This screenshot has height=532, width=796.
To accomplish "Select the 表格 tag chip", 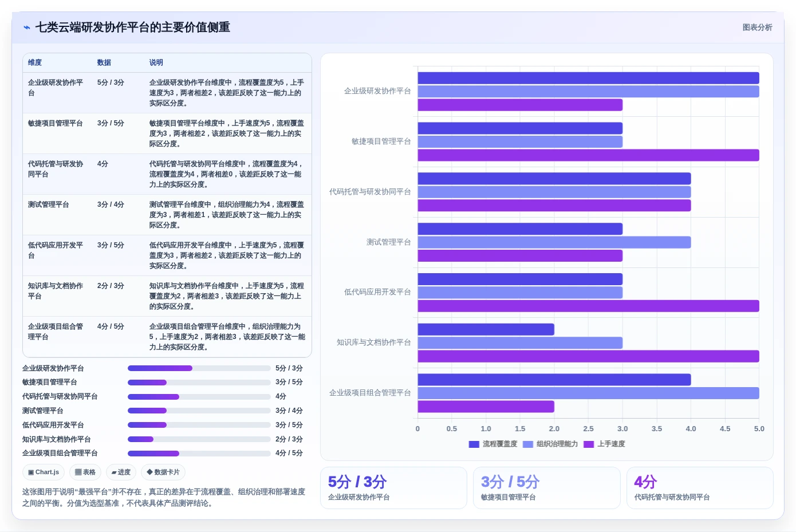I will [x=85, y=472].
